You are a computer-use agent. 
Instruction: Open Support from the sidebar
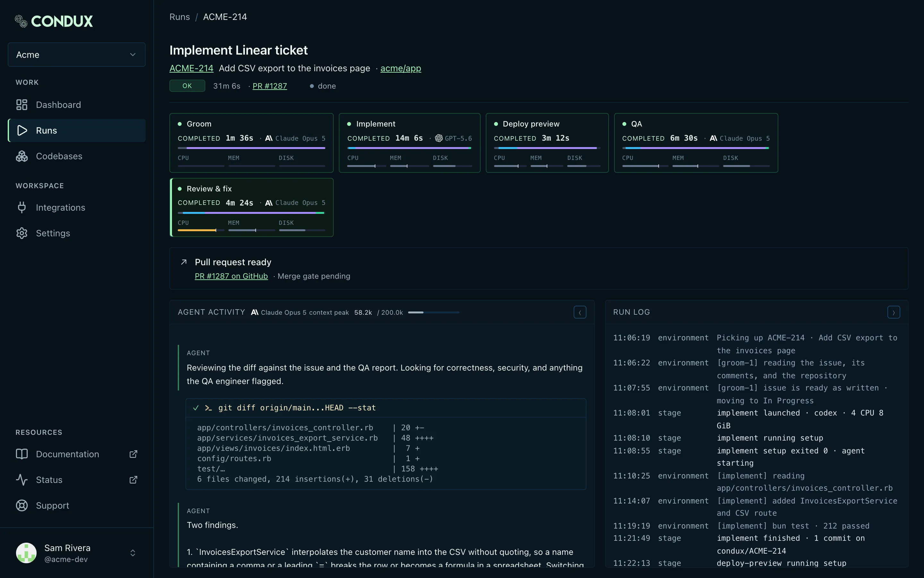[x=76, y=505]
